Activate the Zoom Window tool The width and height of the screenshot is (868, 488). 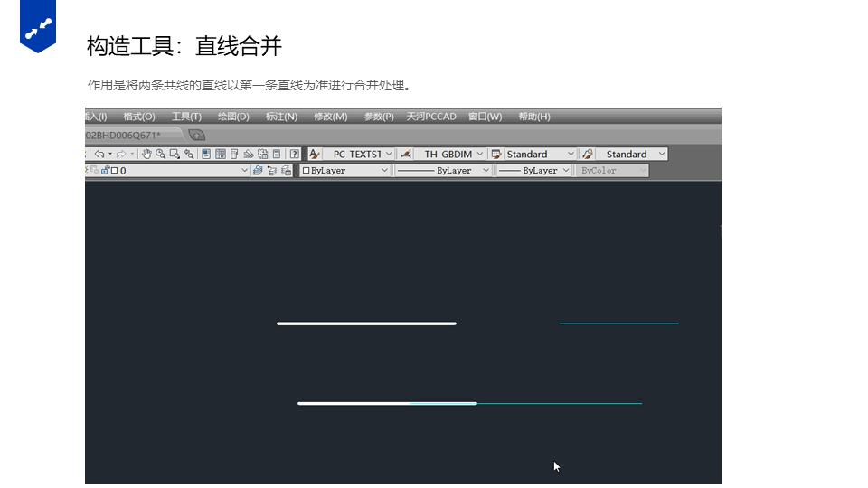click(175, 154)
